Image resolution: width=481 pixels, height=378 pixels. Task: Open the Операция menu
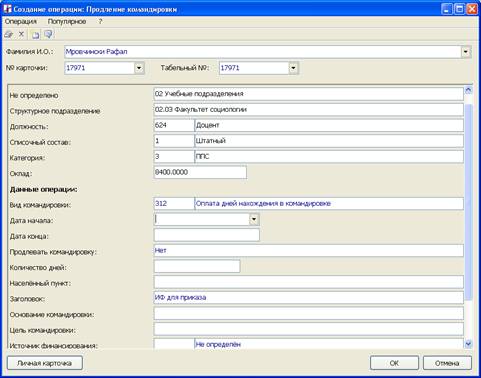pos(21,21)
